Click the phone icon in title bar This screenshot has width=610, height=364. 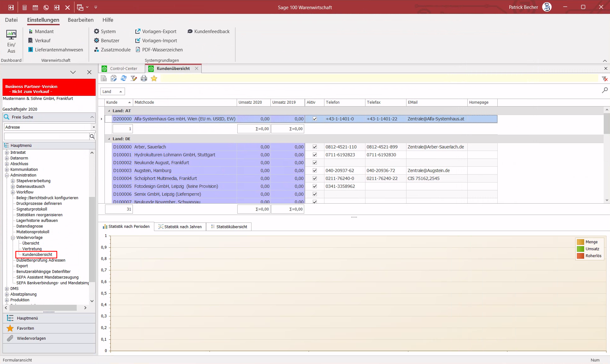tap(46, 7)
